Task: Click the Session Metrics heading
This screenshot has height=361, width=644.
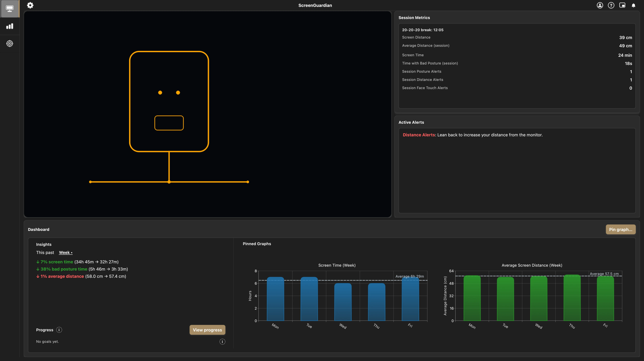Action: tap(414, 18)
